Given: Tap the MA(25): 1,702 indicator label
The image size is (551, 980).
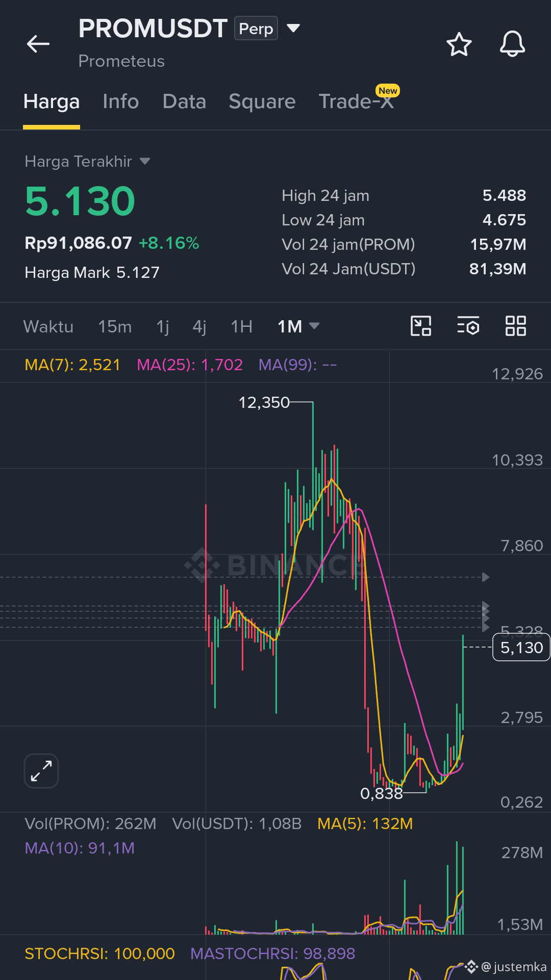Looking at the screenshot, I should pos(190,365).
